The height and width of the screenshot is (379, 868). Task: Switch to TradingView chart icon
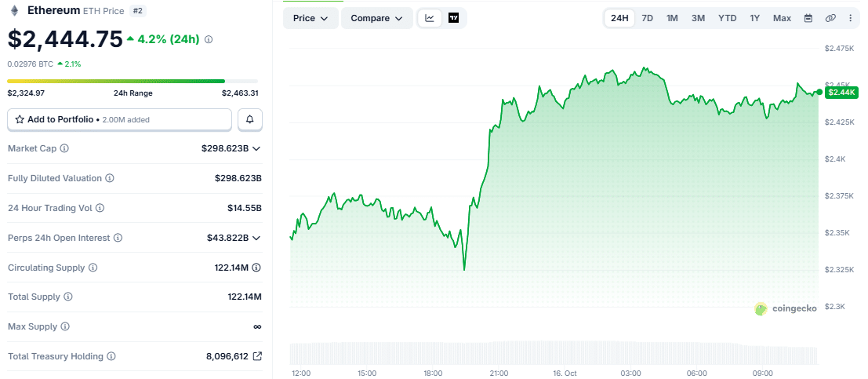454,18
